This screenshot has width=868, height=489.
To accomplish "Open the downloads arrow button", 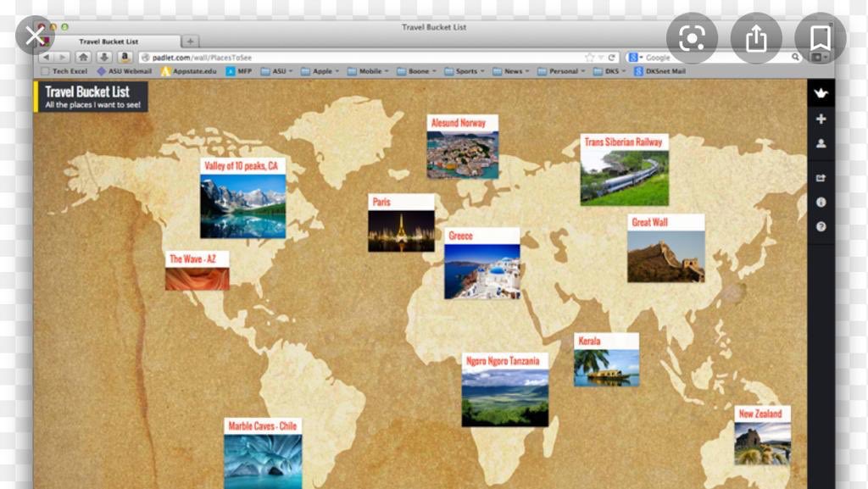I will (x=103, y=57).
